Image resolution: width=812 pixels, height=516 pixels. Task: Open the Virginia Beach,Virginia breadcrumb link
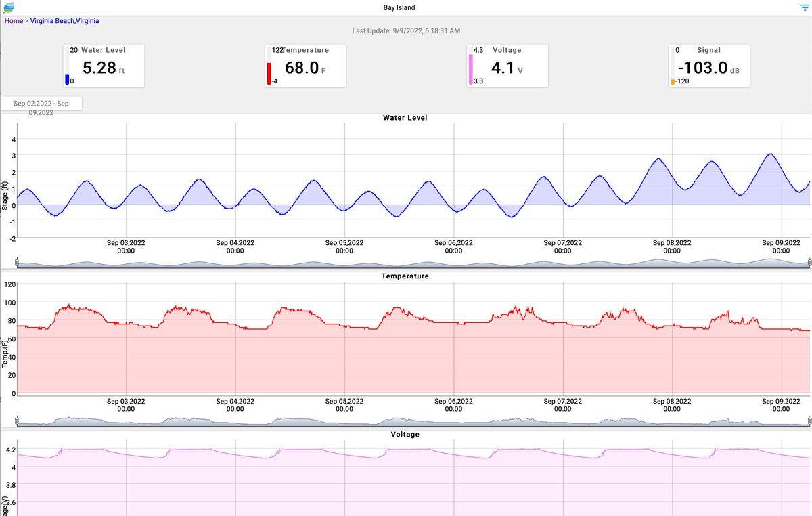point(65,20)
